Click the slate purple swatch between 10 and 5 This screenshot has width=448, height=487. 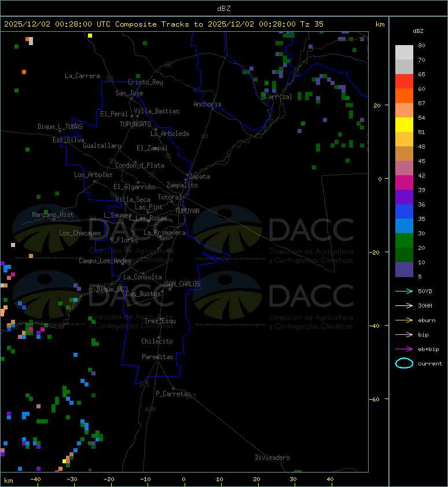404,270
